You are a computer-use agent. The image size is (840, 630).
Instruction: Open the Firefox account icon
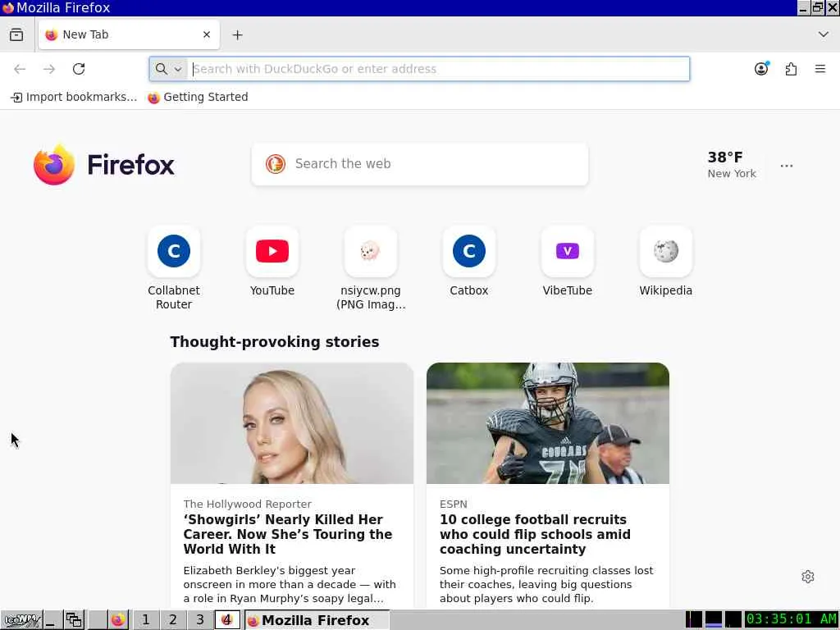761,69
